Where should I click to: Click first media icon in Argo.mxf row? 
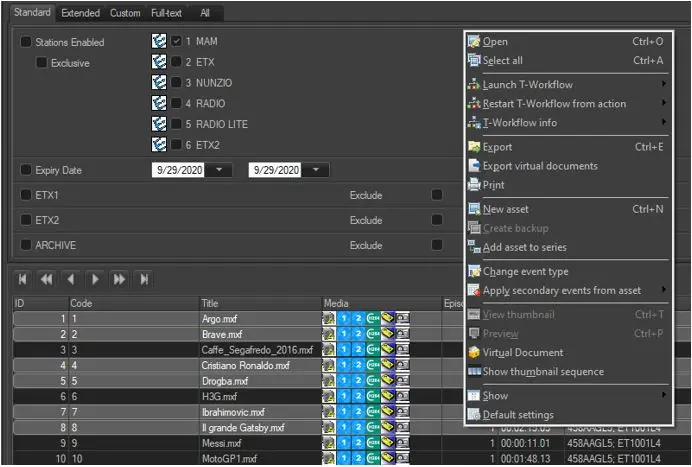coord(328,318)
